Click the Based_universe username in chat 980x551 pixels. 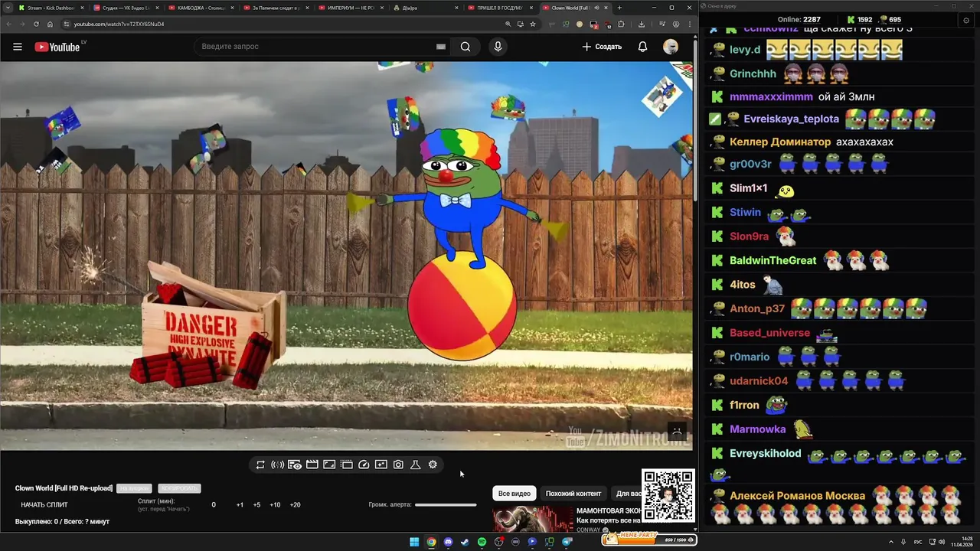[769, 333]
